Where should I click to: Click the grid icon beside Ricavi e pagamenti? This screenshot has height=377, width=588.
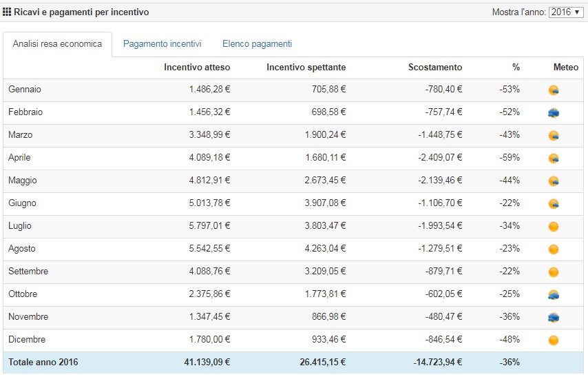(8, 12)
